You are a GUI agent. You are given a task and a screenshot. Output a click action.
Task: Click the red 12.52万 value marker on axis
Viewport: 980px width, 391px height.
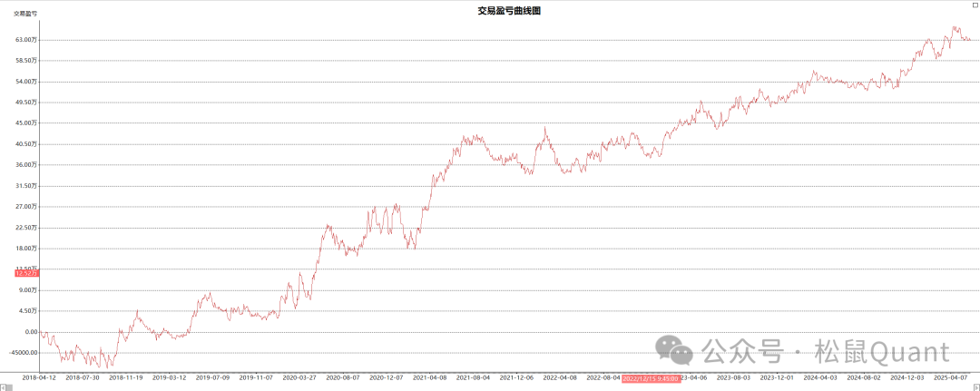tap(25, 272)
